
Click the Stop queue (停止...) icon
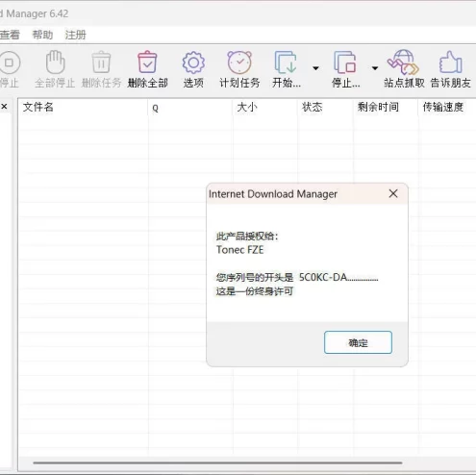(x=345, y=62)
